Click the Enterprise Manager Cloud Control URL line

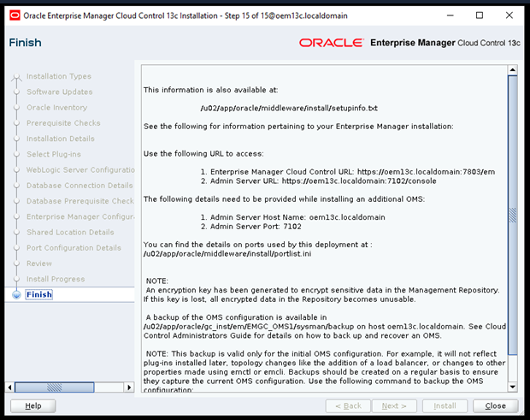(348, 172)
